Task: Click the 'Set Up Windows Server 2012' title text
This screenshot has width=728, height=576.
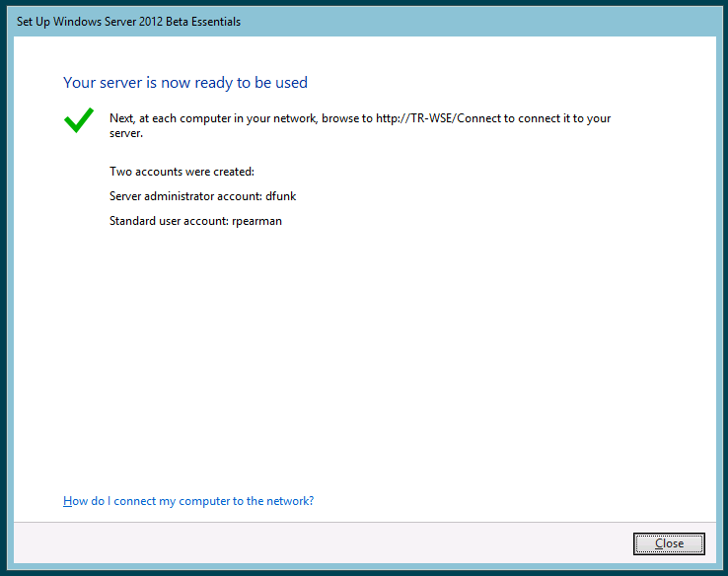Action: click(99, 21)
